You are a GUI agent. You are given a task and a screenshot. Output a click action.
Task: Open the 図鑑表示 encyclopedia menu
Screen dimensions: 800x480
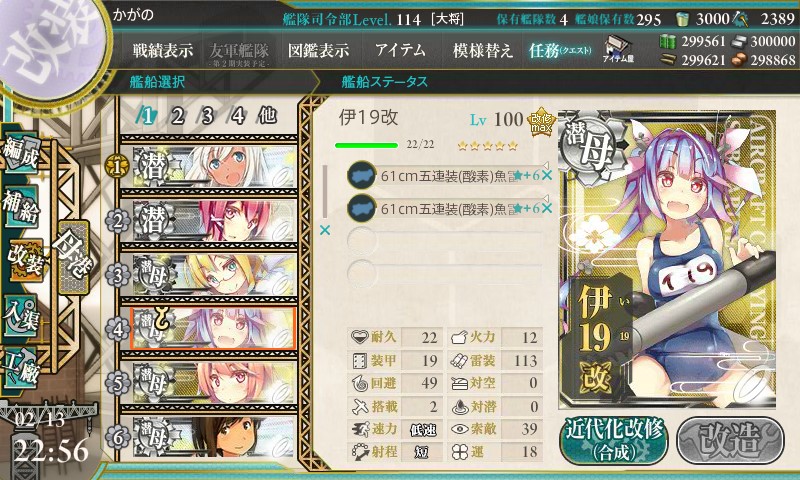[x=318, y=50]
